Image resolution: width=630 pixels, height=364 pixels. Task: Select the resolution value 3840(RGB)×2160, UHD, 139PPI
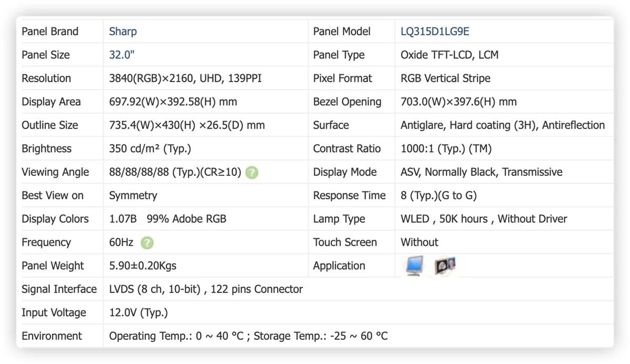(x=185, y=78)
